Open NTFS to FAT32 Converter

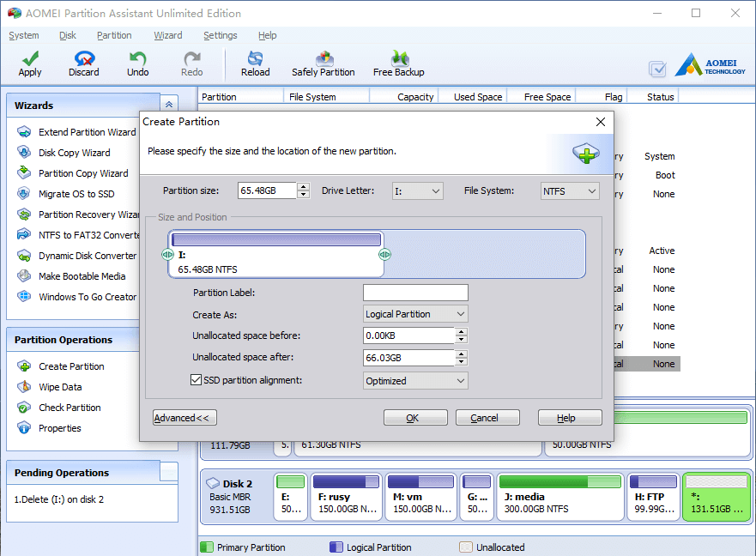click(x=78, y=235)
